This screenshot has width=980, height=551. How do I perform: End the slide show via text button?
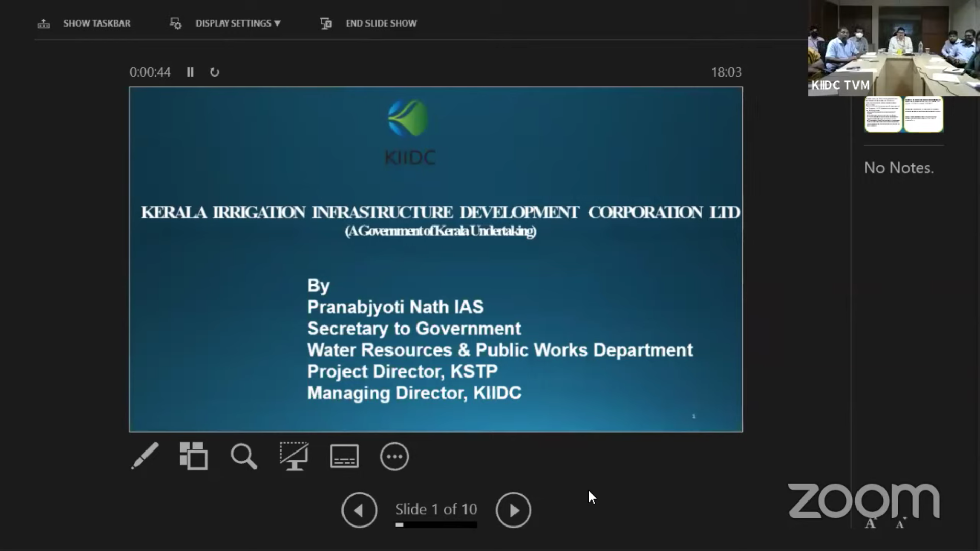pyautogui.click(x=381, y=23)
